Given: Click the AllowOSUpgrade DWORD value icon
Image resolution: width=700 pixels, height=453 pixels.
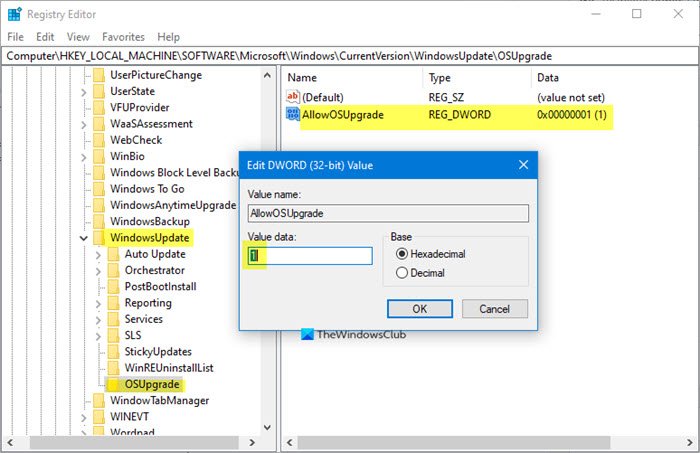Looking at the screenshot, I should (x=293, y=114).
